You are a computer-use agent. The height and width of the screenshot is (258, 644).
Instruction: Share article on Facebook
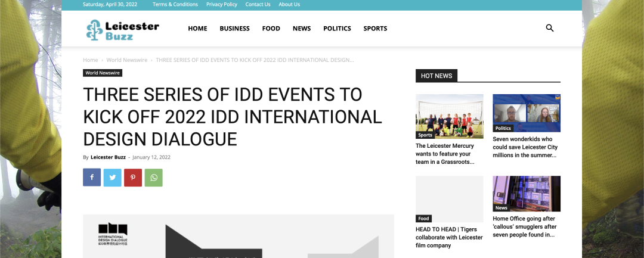(x=92, y=178)
